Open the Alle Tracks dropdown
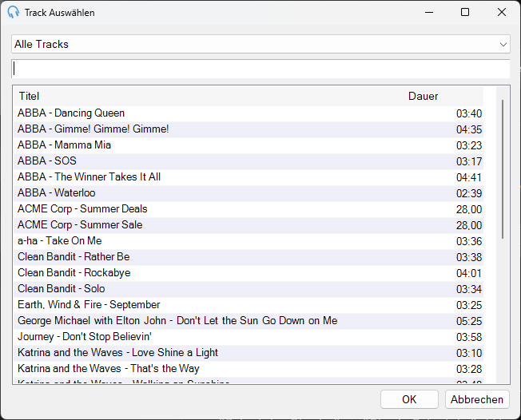Screen dimensions: 521x420 pyautogui.click(x=260, y=44)
